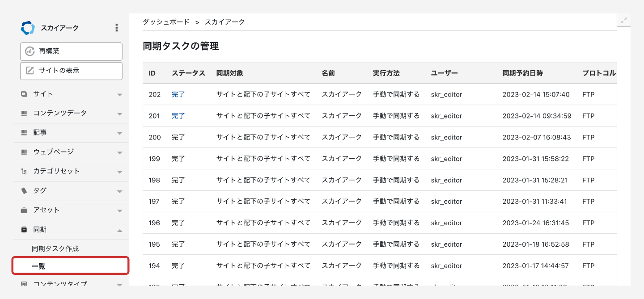Open 同期タスク作成 in the sidebar
The image size is (644, 299).
click(55, 248)
